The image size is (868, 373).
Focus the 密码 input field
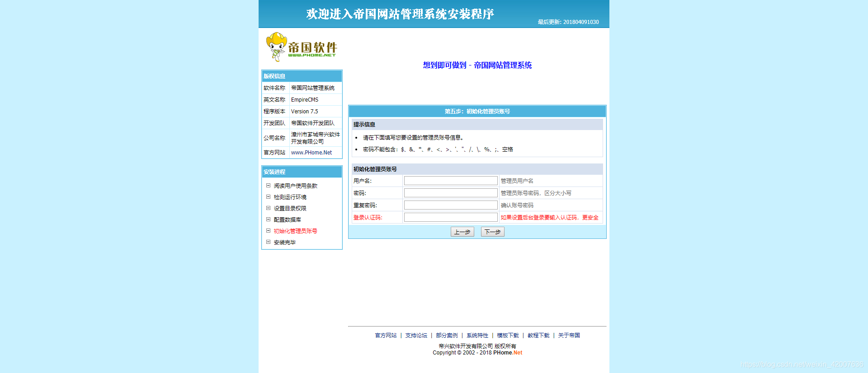coord(451,193)
